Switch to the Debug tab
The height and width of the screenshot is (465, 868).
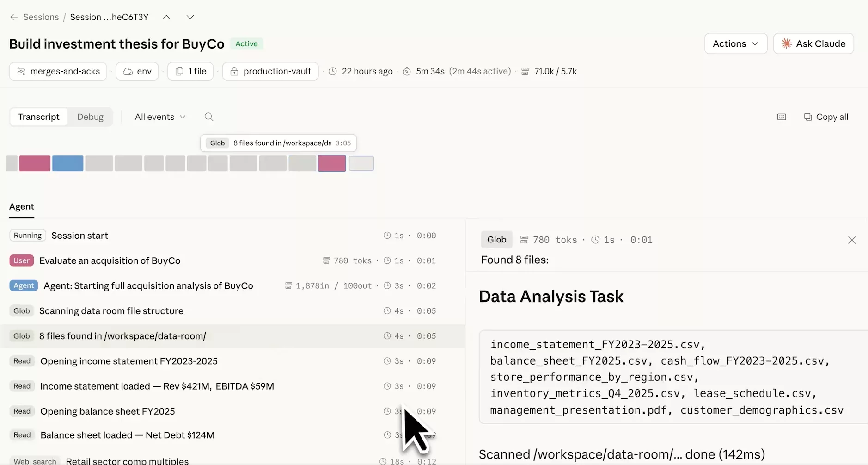click(x=90, y=117)
